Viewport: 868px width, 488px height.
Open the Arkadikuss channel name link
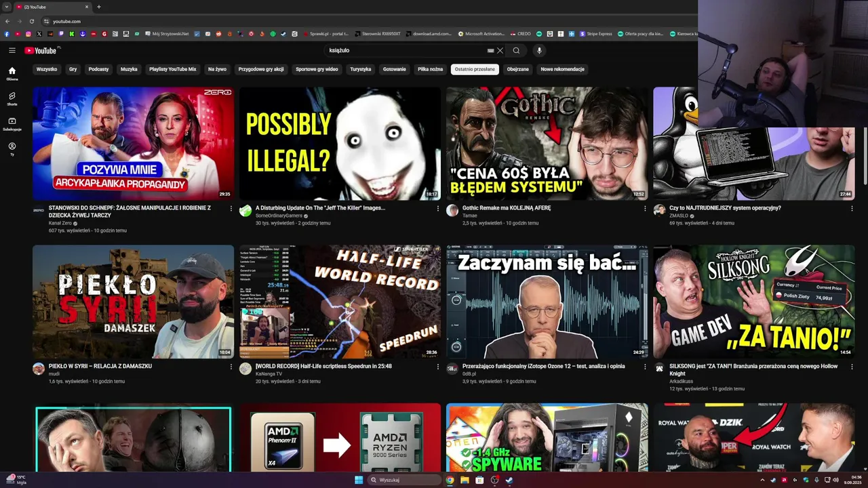point(682,381)
